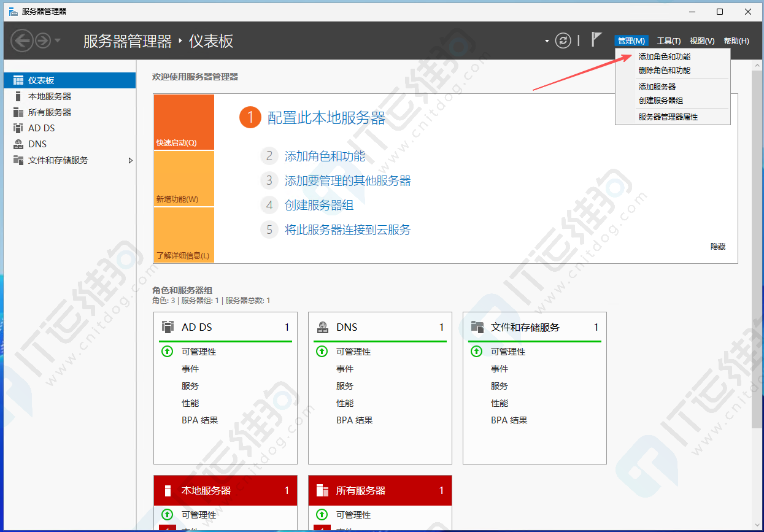Open the notifications flag icon
This screenshot has height=532, width=764.
point(596,40)
